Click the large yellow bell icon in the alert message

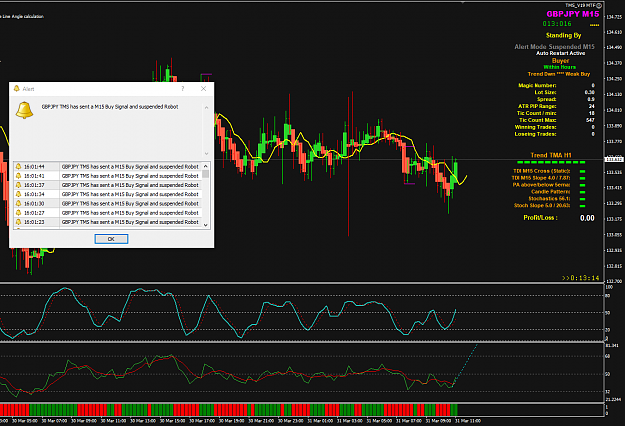tap(24, 110)
